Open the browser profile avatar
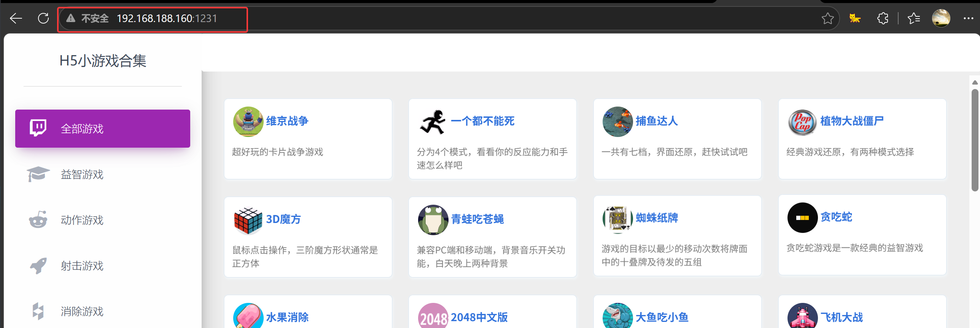 pyautogui.click(x=941, y=18)
